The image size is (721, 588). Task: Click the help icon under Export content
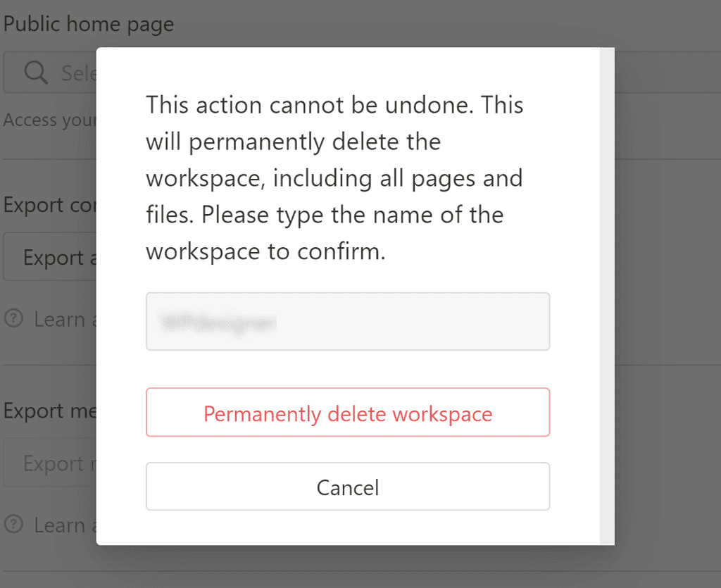(13, 319)
